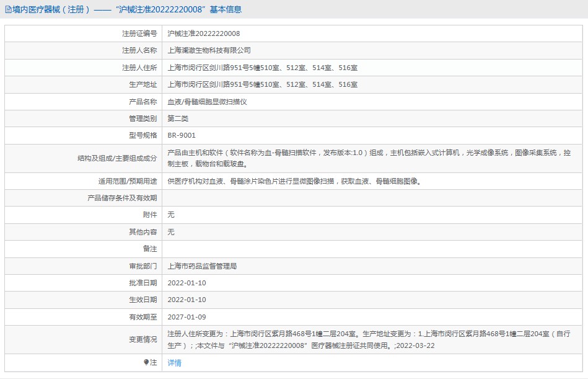Screen dimensions: 588x379
Task: Click the 生效日期 value 2022-01-10
Action: pyautogui.click(x=186, y=300)
